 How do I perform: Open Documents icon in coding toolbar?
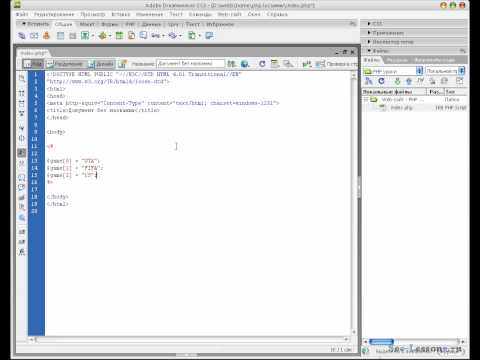[x=22, y=78]
